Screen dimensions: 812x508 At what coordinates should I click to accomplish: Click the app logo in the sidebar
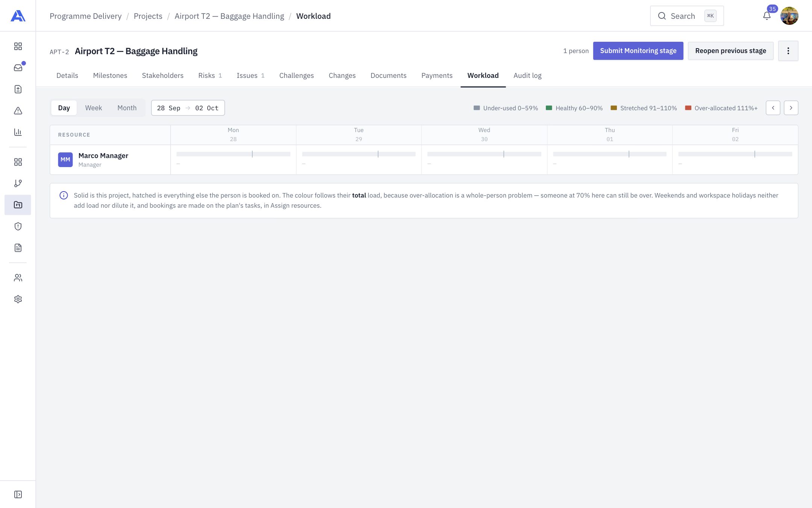pos(18,16)
